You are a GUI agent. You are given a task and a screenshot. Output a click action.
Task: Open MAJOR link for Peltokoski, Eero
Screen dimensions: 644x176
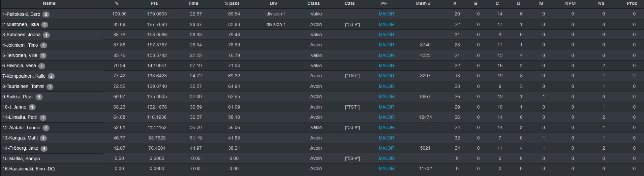tap(386, 14)
